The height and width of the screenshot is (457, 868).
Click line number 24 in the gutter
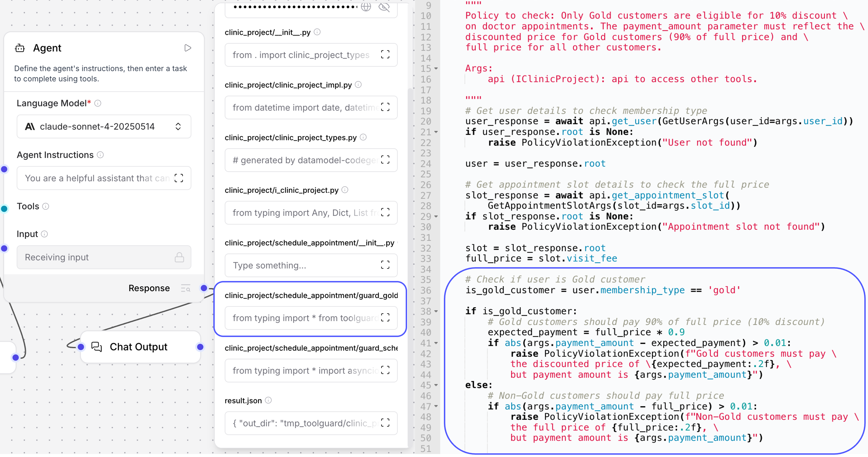pos(425,164)
